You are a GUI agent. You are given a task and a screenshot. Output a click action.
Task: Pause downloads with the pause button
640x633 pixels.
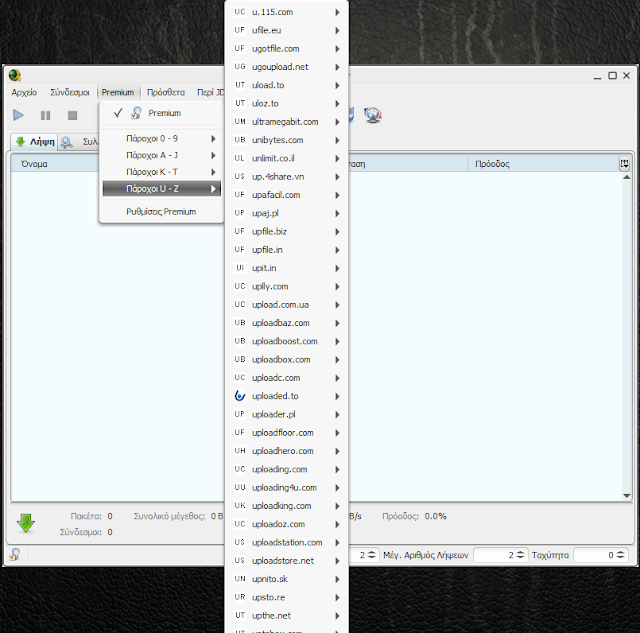(45, 115)
